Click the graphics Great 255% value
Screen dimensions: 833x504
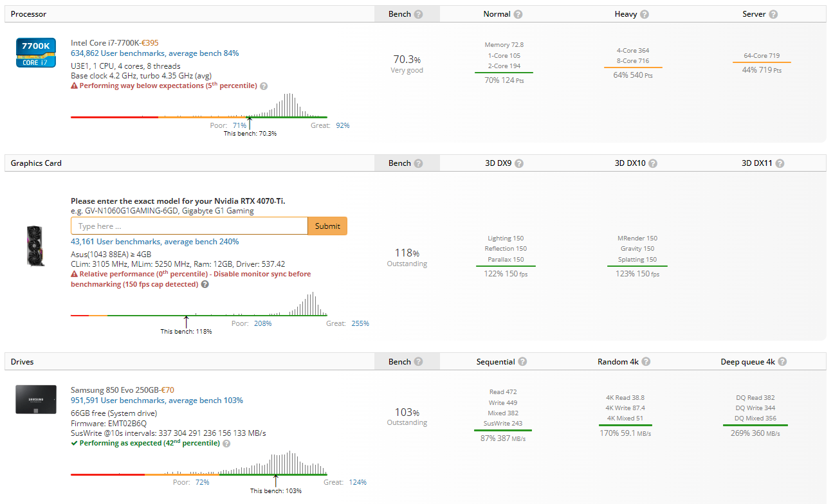point(360,323)
